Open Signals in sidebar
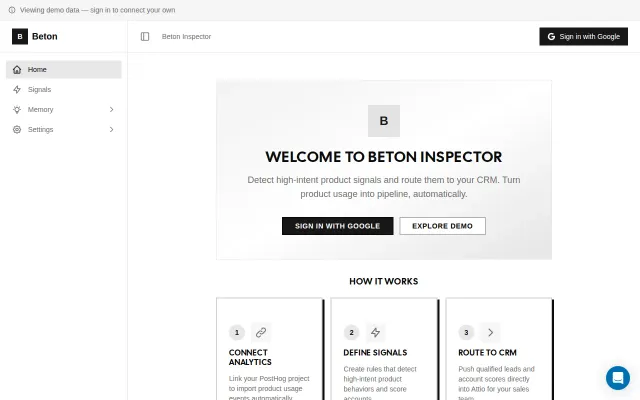This screenshot has height=400, width=640. click(x=64, y=89)
